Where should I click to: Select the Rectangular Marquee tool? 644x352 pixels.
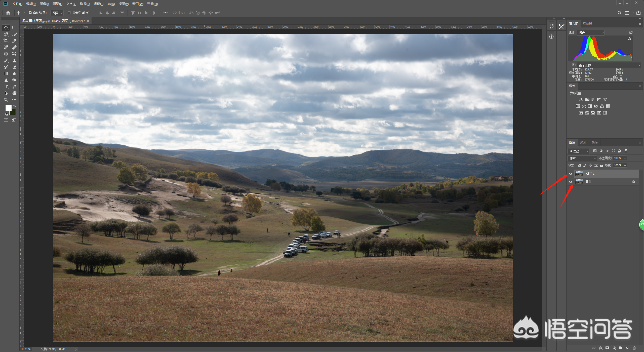tap(14, 28)
